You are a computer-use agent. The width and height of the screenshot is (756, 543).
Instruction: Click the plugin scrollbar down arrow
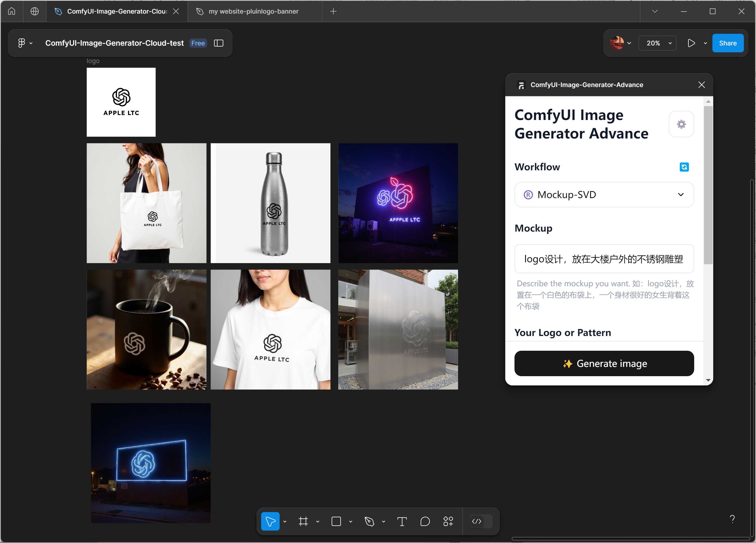708,380
